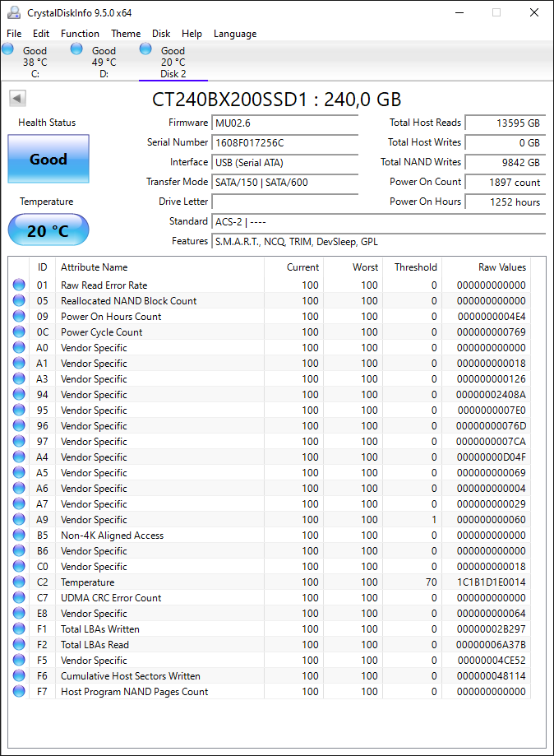The height and width of the screenshot is (756, 554).
Task: Click the ID column header
Action: click(x=43, y=267)
